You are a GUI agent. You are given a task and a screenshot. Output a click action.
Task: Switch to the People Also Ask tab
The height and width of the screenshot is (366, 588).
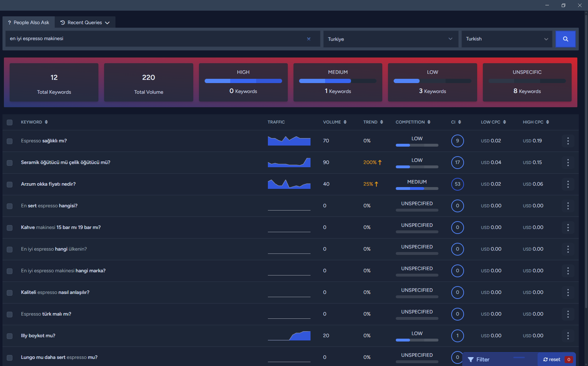(x=28, y=22)
